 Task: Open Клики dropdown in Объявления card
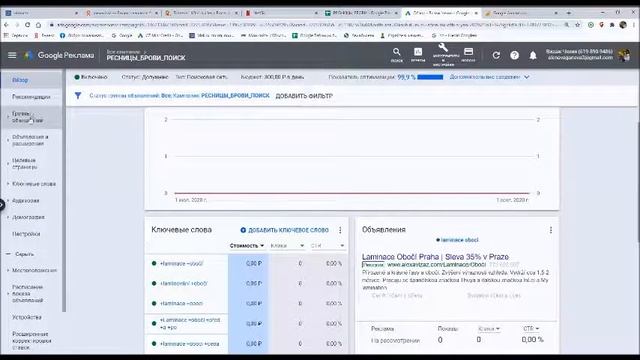click(x=489, y=329)
